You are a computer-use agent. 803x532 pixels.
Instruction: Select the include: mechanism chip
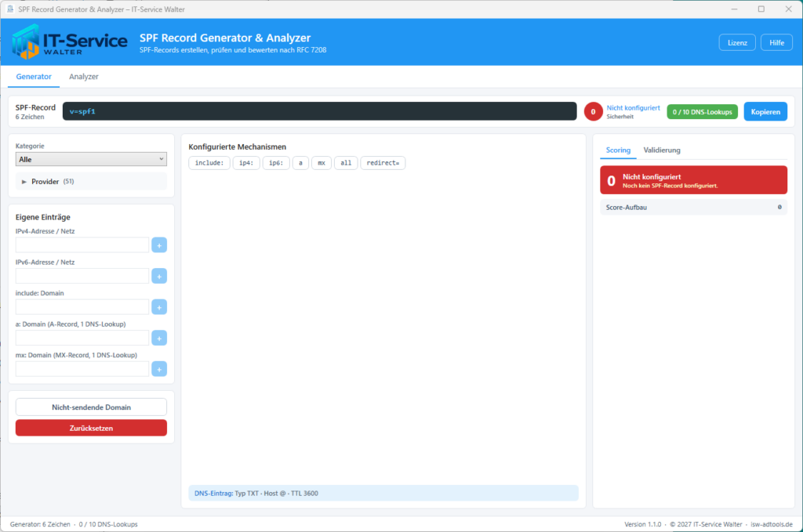[209, 163]
